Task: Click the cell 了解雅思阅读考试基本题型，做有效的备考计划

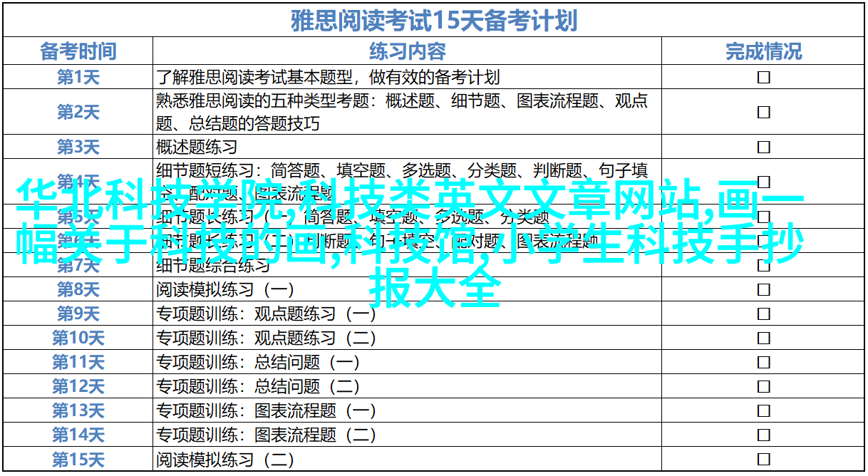Action: 407,77
